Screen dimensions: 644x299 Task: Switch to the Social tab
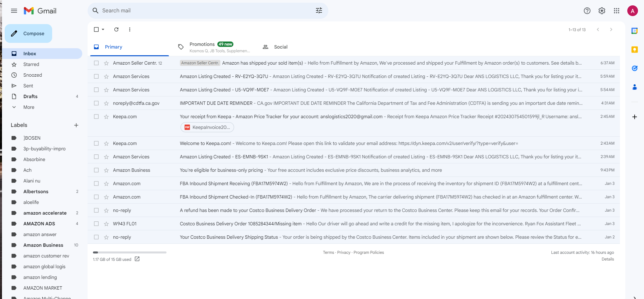tap(298, 47)
